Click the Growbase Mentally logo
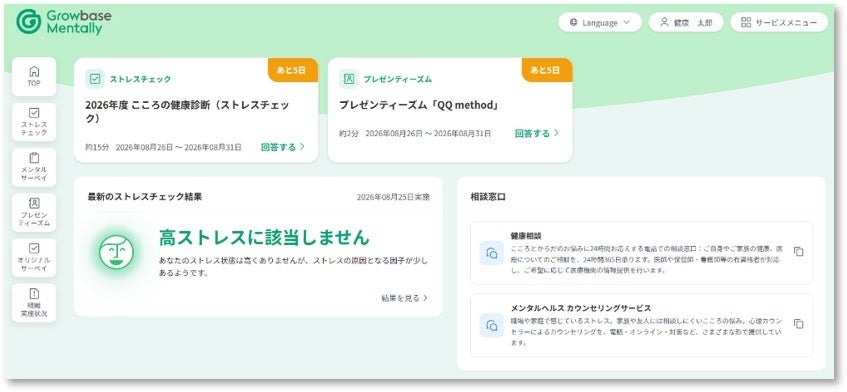The image size is (847, 392). [x=64, y=22]
